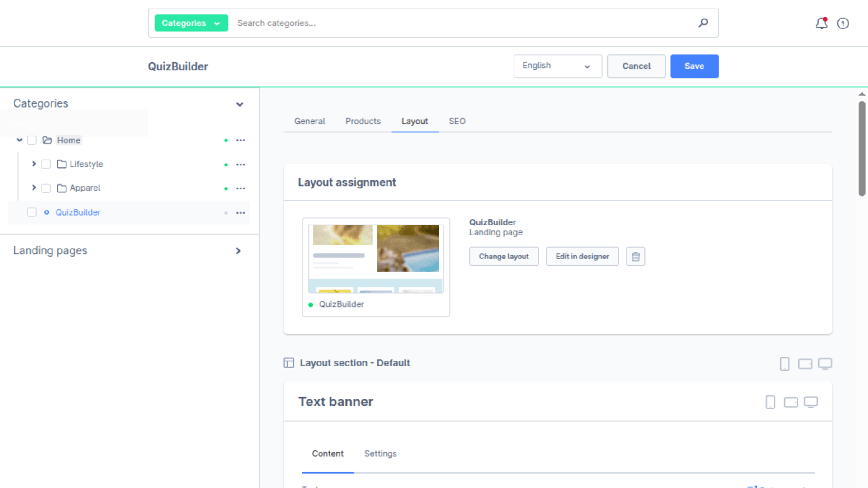
Task: Switch to the SEO tab
Action: 457,121
